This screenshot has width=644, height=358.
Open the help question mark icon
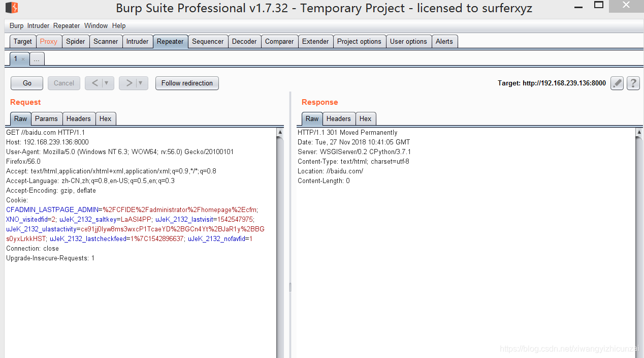633,83
